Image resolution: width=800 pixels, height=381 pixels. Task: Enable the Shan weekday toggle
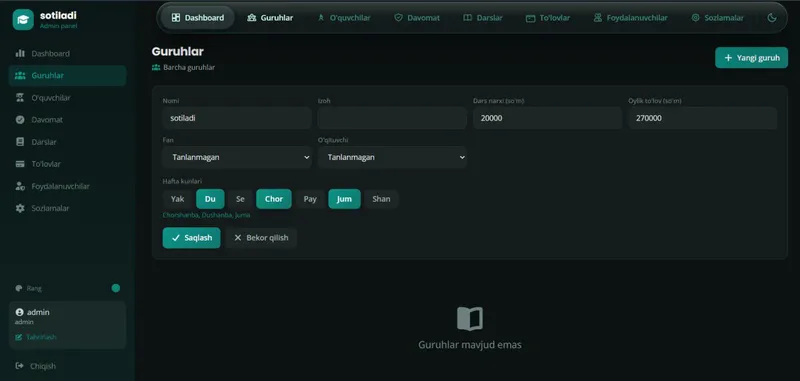(381, 199)
